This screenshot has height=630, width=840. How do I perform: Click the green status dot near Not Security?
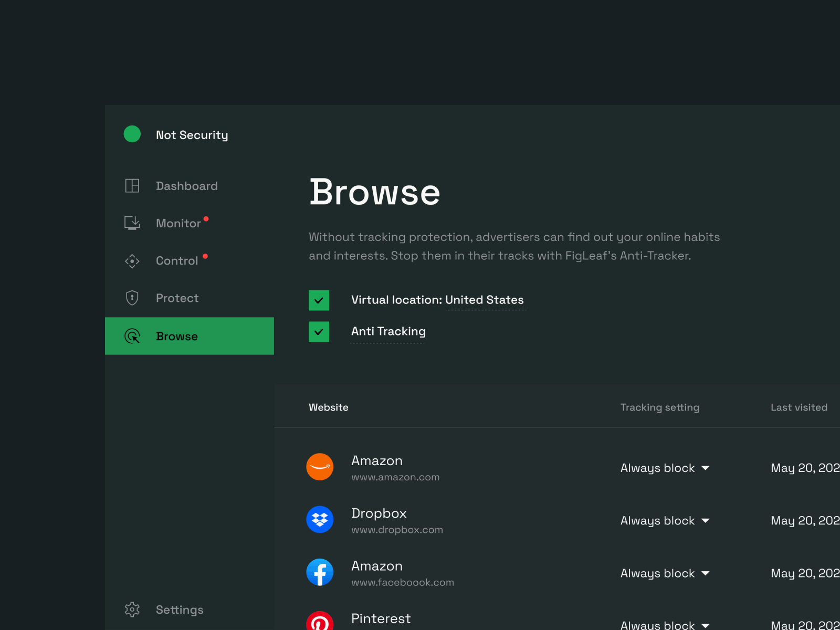click(x=132, y=134)
